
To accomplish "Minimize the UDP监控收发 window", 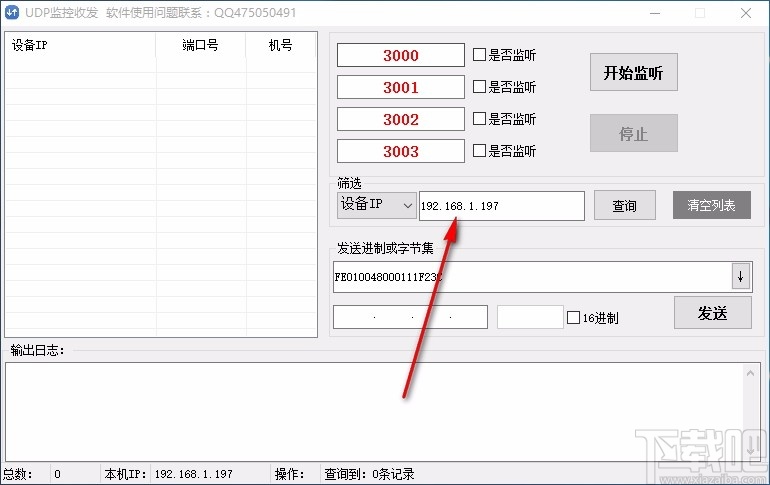I will pyautogui.click(x=655, y=13).
